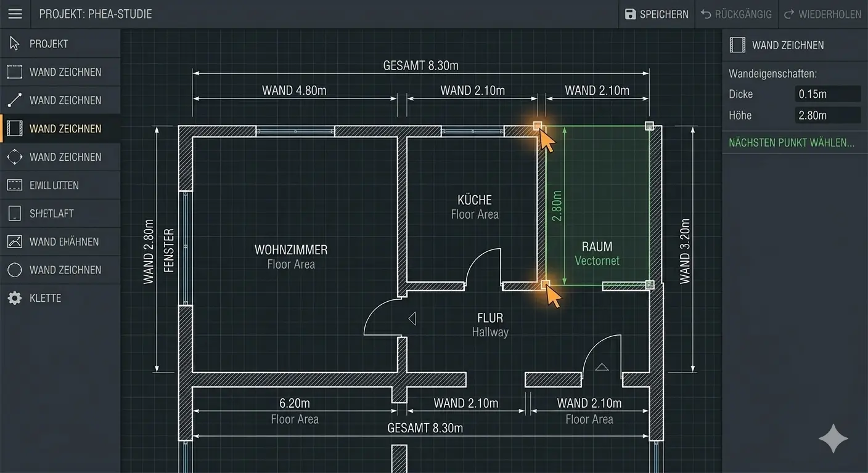Edit the Höhe height field
Screen dimensions: 868x473
tap(827, 115)
